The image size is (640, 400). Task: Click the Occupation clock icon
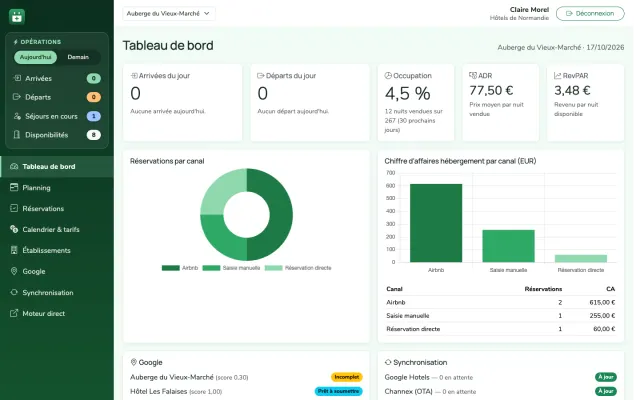(388, 76)
